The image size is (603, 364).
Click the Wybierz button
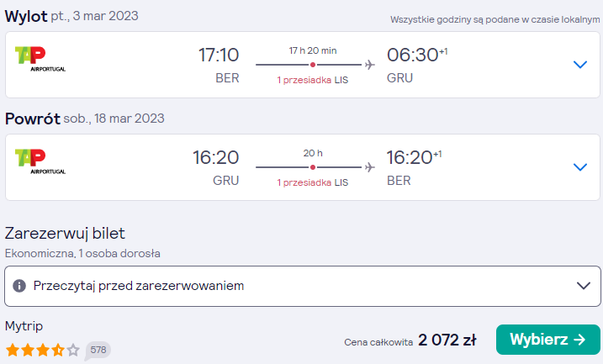[548, 340]
